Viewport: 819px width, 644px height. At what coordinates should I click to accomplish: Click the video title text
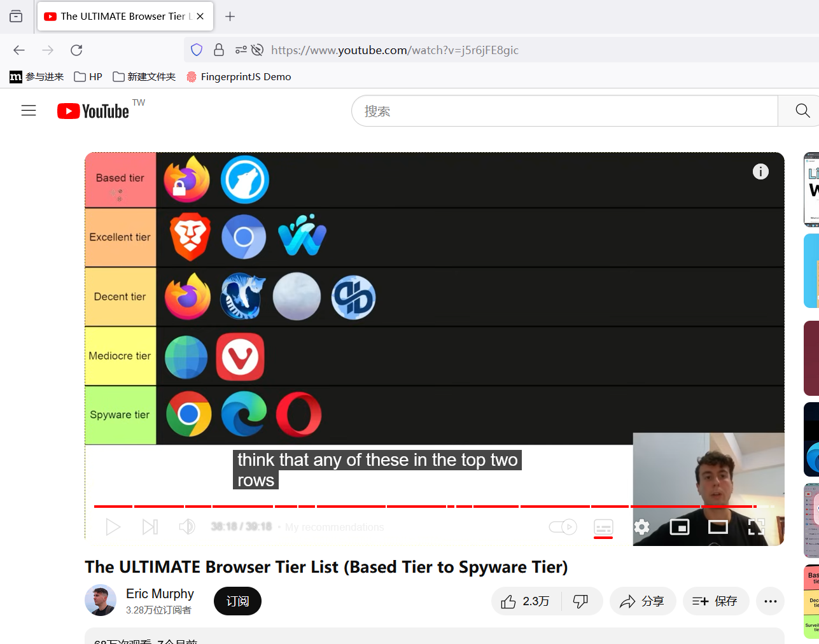[326, 567]
